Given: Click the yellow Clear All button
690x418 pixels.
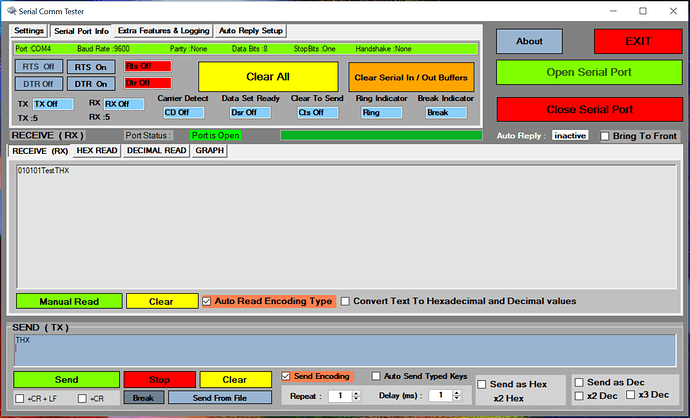Looking at the screenshot, I should [x=268, y=77].
